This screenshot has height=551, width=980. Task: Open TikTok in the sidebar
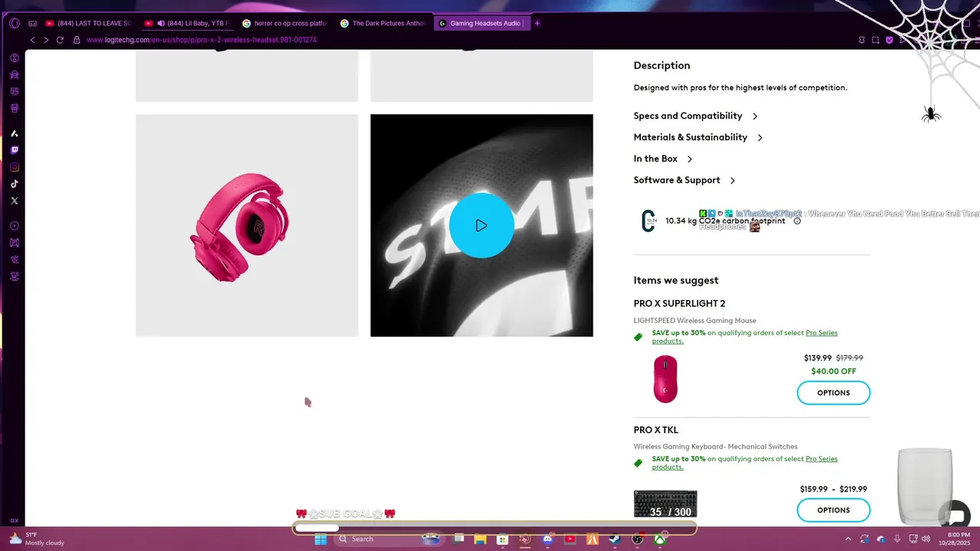click(x=15, y=184)
